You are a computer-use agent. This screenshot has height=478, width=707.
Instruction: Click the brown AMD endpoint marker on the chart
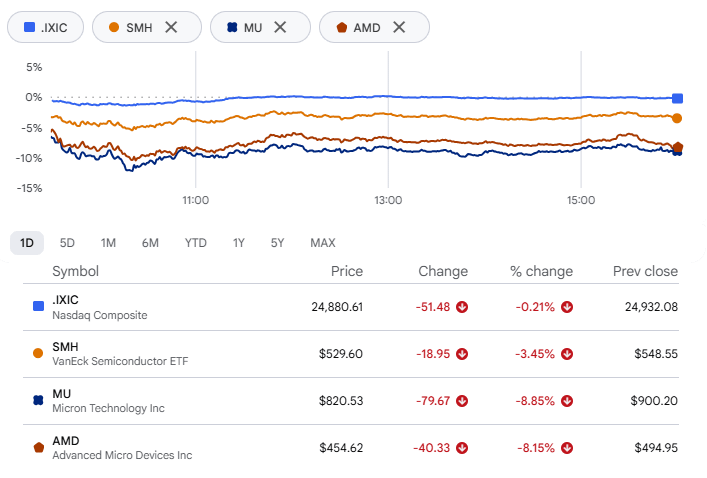[678, 147]
